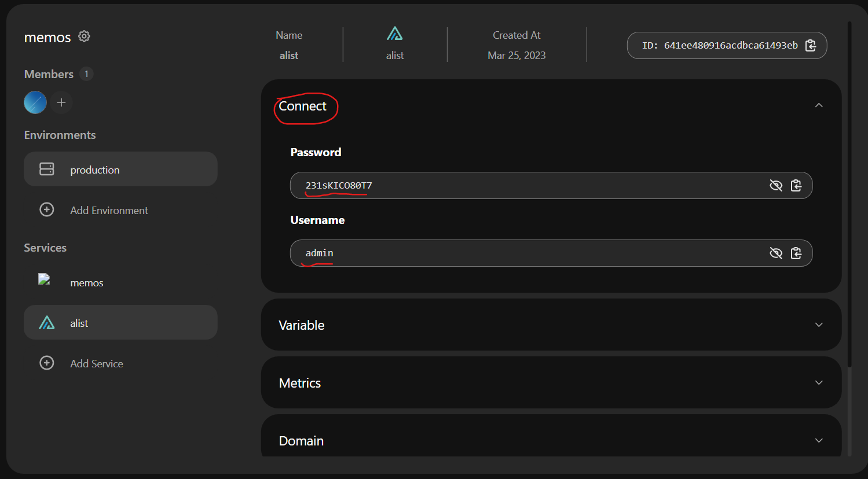Select the alist service
The height and width of the screenshot is (479, 868).
[120, 322]
